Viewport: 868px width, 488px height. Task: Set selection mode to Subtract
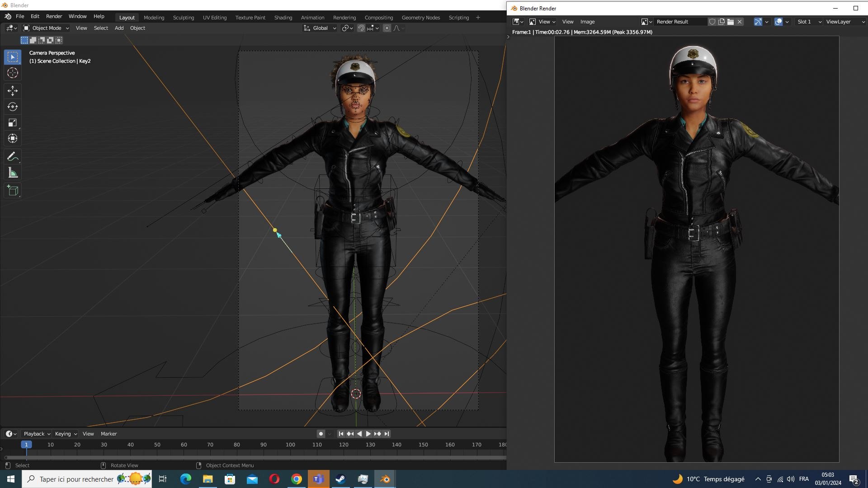pyautogui.click(x=42, y=40)
